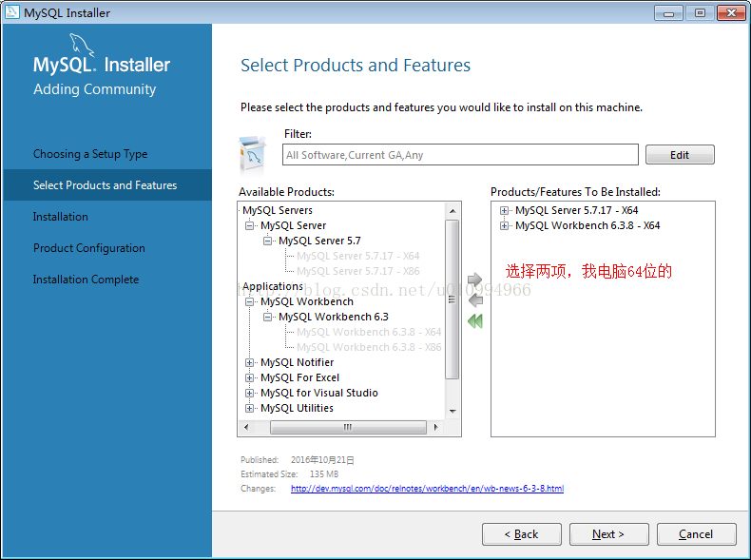Image resolution: width=751 pixels, height=560 pixels.
Task: Expand MySQL Workbench 6.3.8 - X64 in the install list
Action: click(x=504, y=225)
